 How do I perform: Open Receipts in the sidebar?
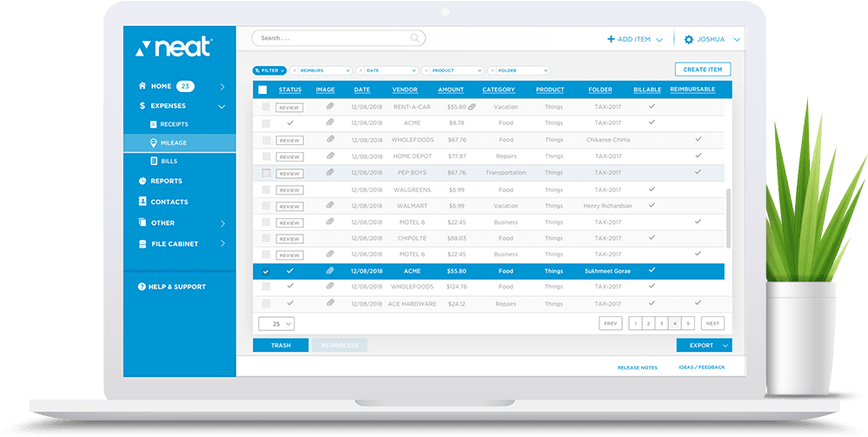pyautogui.click(x=173, y=124)
